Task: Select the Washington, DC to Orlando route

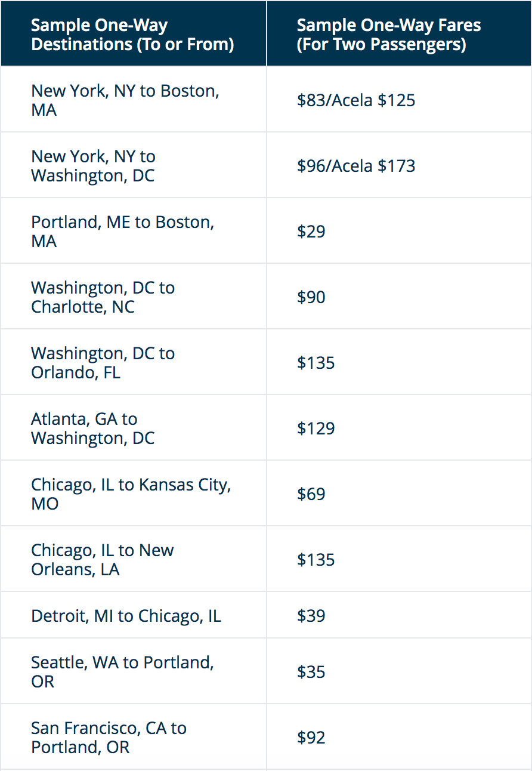Action: [103, 363]
